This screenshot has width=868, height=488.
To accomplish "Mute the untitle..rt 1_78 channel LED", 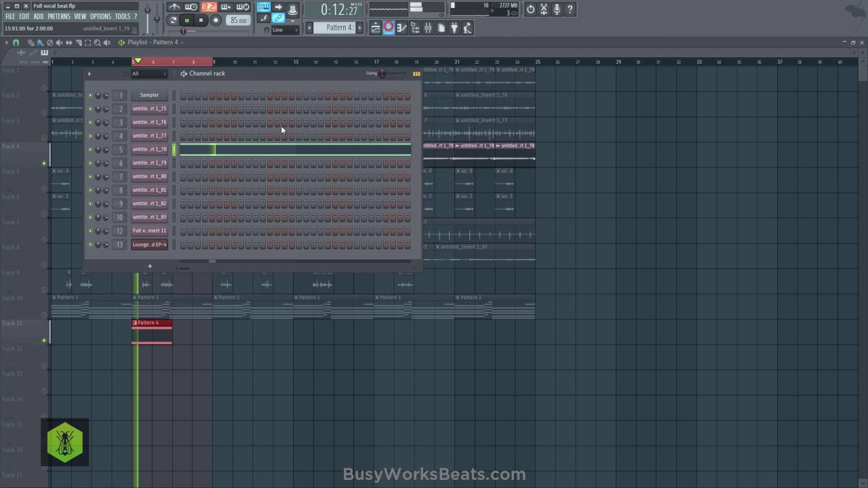I will click(90, 149).
